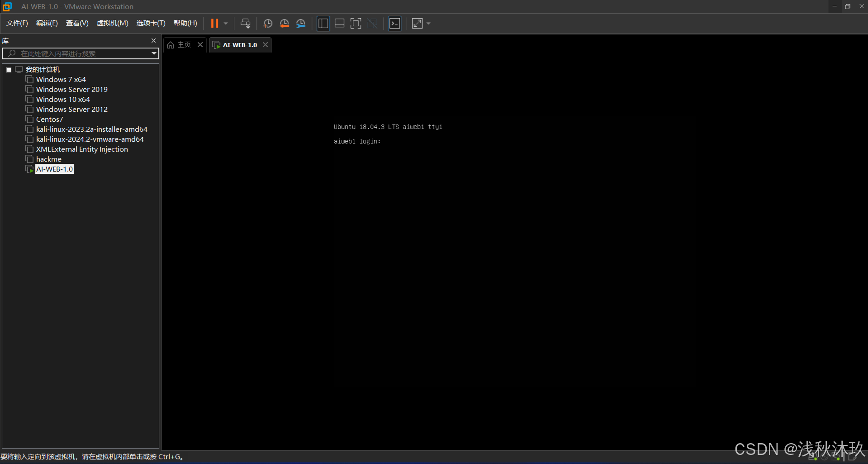
Task: Click the Ubuntu 18.04.3 LTS banner text
Action: [x=388, y=127]
